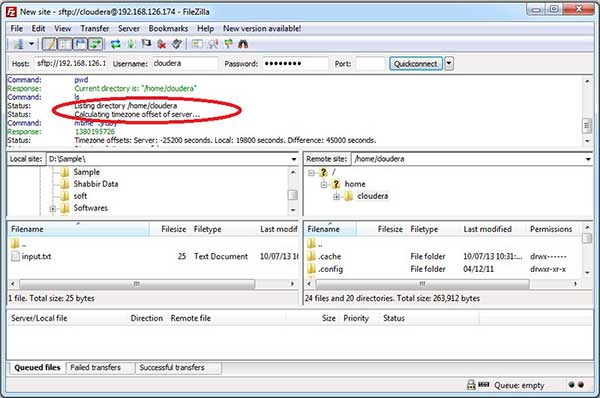Image resolution: width=600 pixels, height=398 pixels.
Task: Click the Host input field
Action: [71, 64]
